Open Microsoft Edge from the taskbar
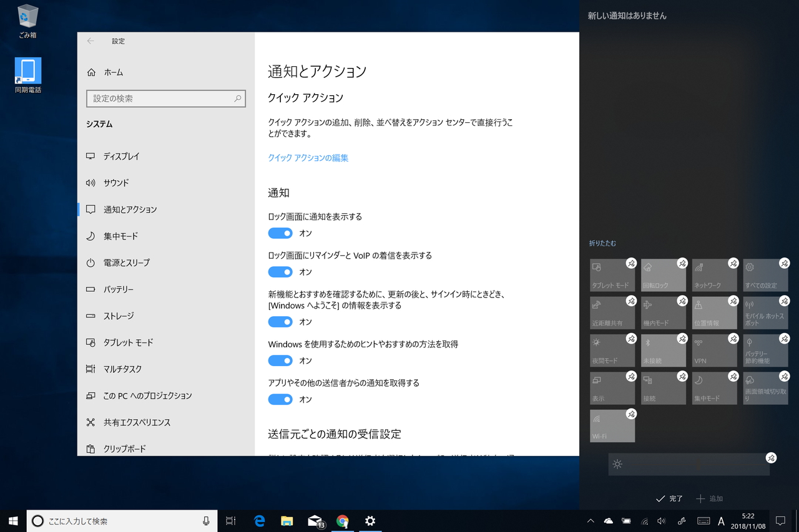The image size is (799, 532). pos(259,521)
